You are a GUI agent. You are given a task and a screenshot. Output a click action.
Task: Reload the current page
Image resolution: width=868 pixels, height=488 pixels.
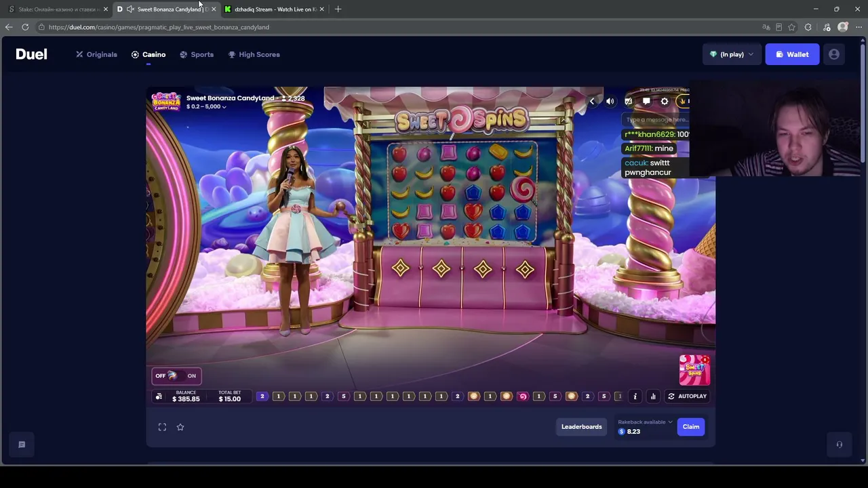(x=25, y=27)
